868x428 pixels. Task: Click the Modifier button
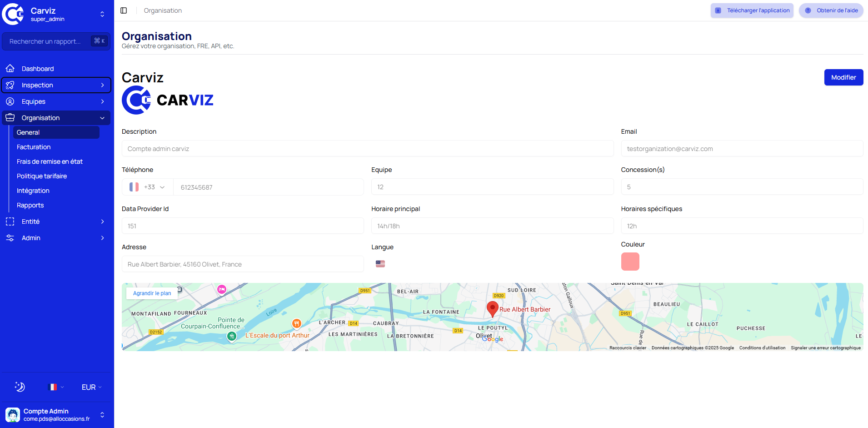(843, 77)
